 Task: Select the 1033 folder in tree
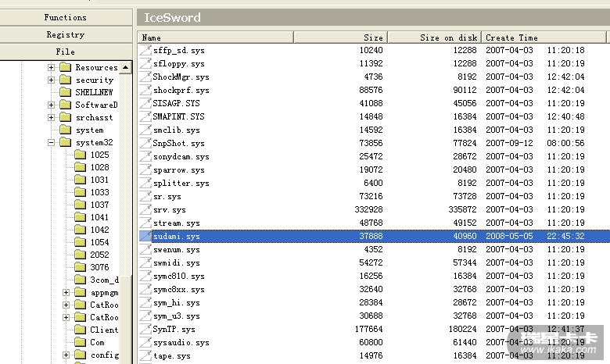coord(99,192)
